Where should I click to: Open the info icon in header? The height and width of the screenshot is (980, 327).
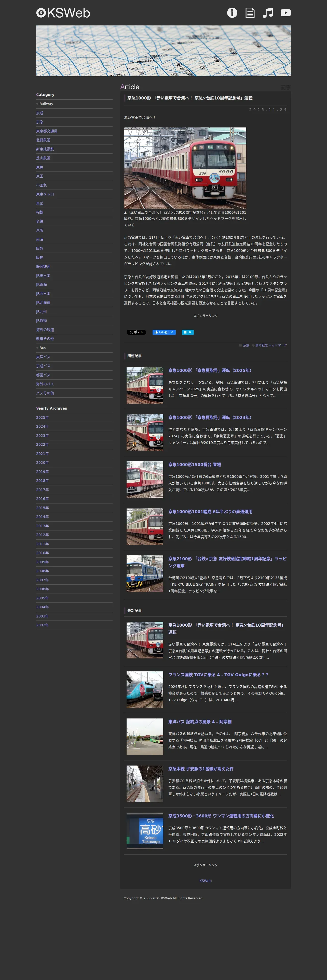click(x=232, y=12)
